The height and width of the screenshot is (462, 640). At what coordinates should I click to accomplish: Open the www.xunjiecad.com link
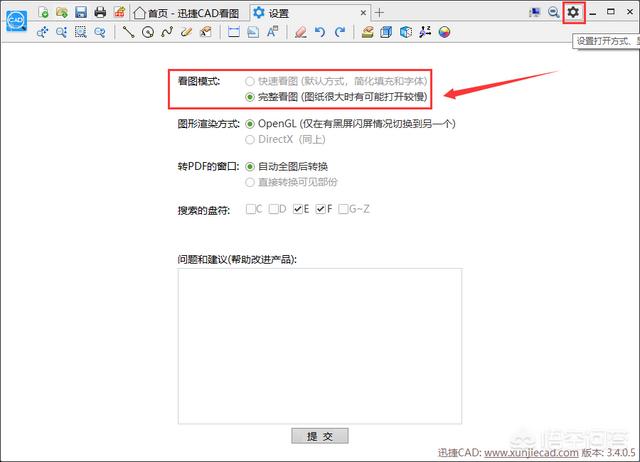(x=531, y=453)
